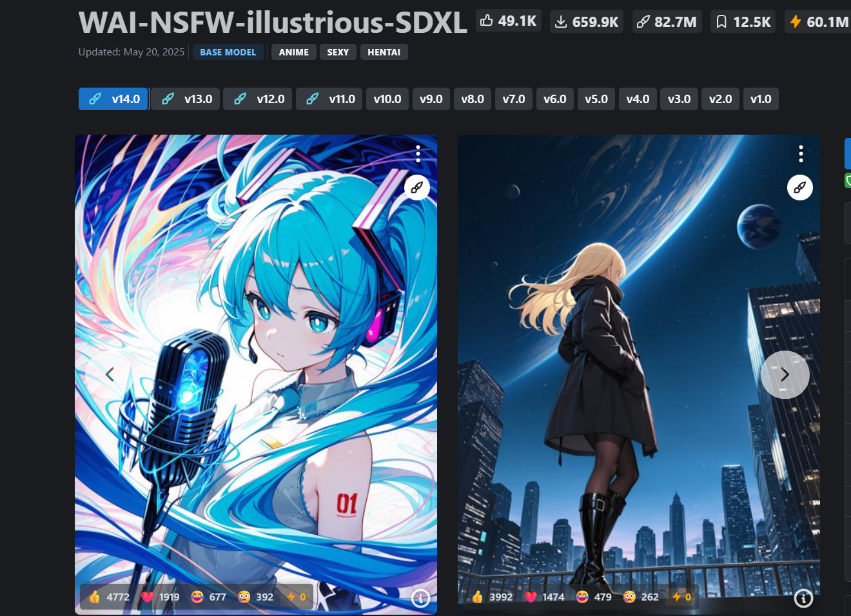The height and width of the screenshot is (616, 851).
Task: Add laugh reaction 677 on Miku image
Action: 208,597
